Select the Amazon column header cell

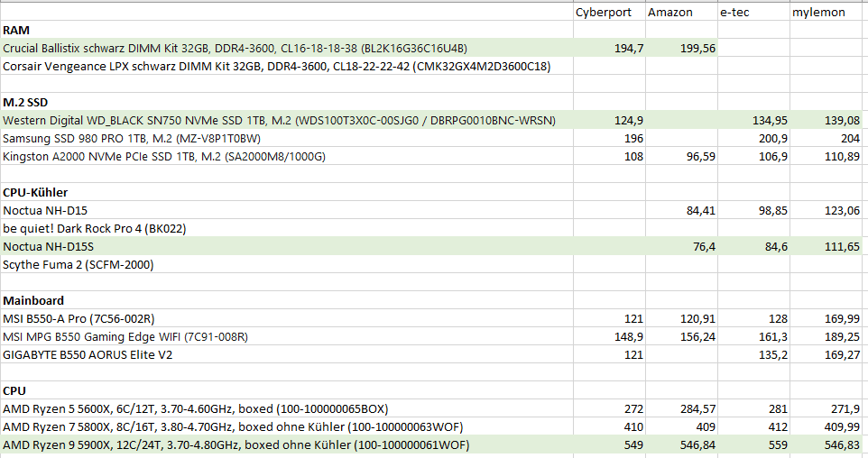[x=681, y=12]
